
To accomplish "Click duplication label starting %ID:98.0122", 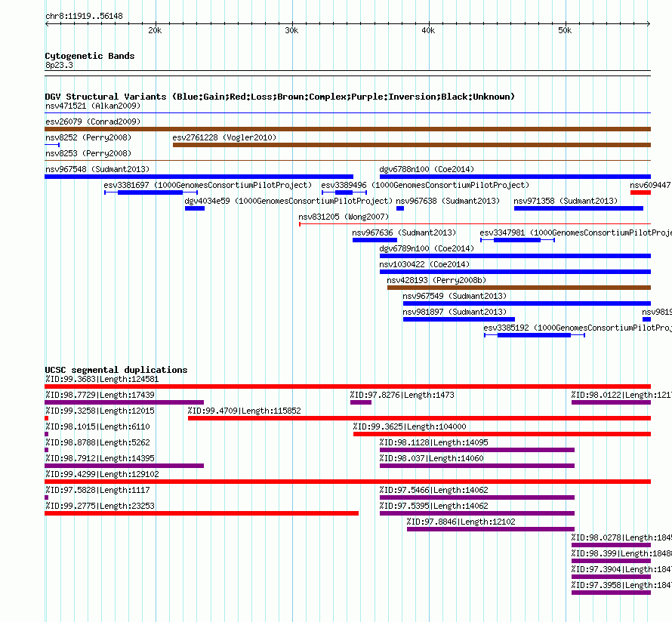I will point(621,395).
